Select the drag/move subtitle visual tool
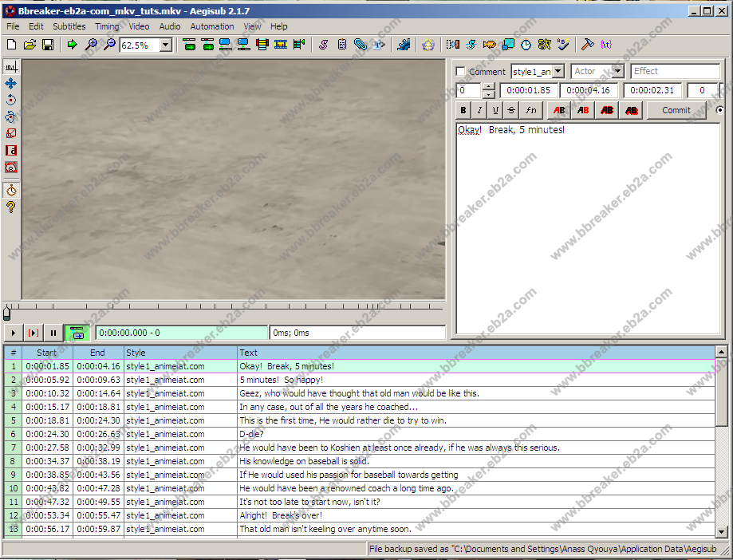 coord(11,83)
